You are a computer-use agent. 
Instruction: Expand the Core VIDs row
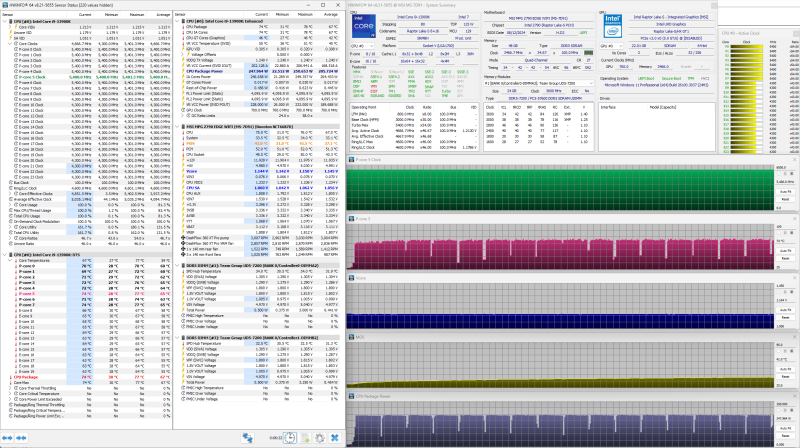10,27
